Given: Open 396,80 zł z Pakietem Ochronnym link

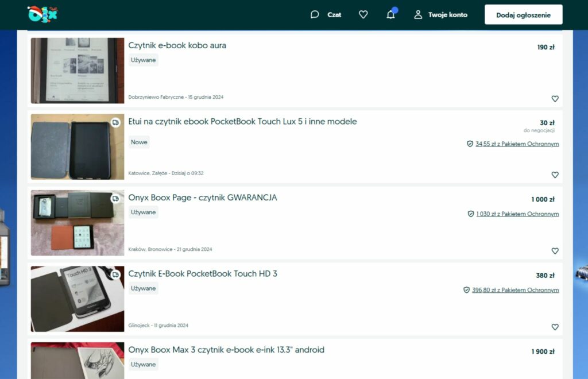Looking at the screenshot, I should [x=515, y=290].
